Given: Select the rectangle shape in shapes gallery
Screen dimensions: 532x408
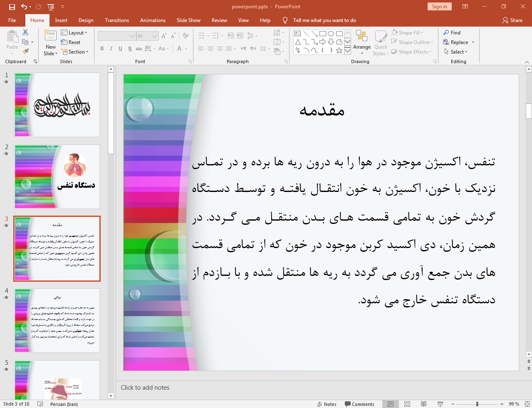Looking at the screenshot, I should click(x=323, y=34).
